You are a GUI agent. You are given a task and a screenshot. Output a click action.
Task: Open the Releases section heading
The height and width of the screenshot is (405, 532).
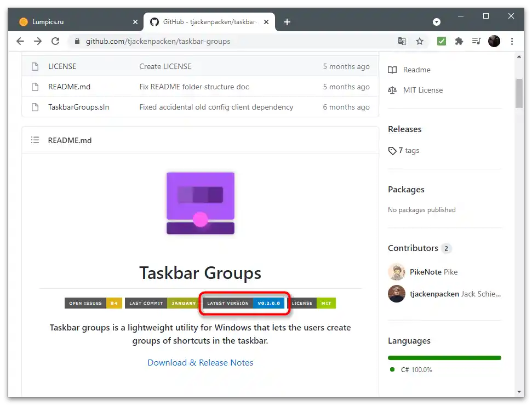pyautogui.click(x=405, y=129)
